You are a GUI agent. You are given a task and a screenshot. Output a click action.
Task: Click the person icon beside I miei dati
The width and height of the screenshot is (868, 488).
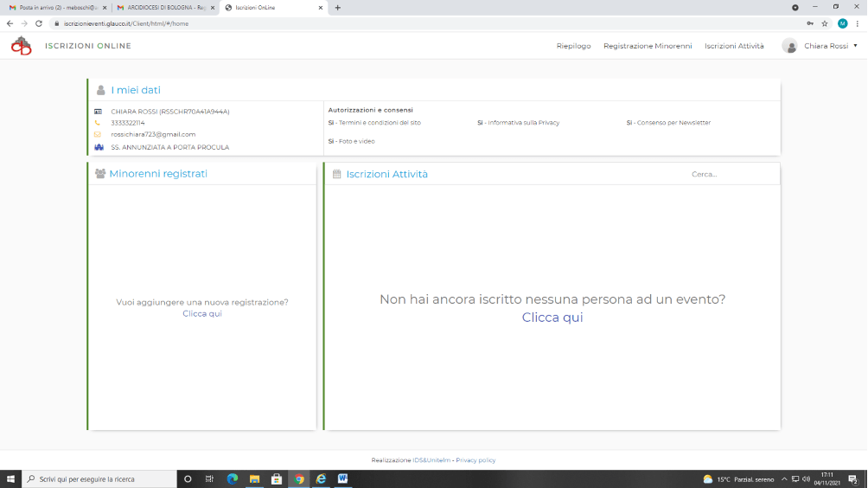101,90
